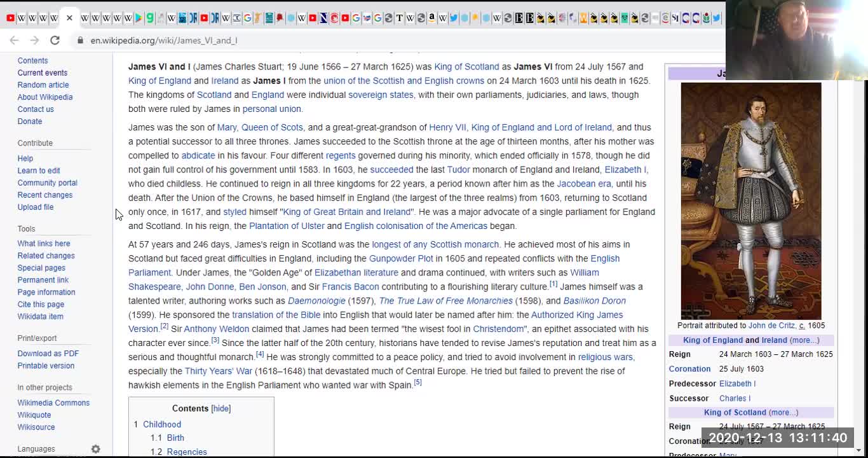This screenshot has height=458, width=868.
Task: Follow Basilikon Doron link
Action: tap(595, 301)
